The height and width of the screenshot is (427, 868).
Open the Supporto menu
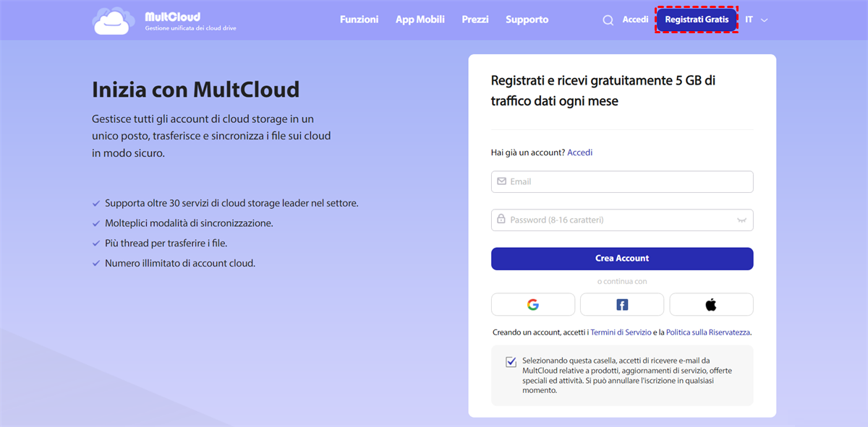527,20
